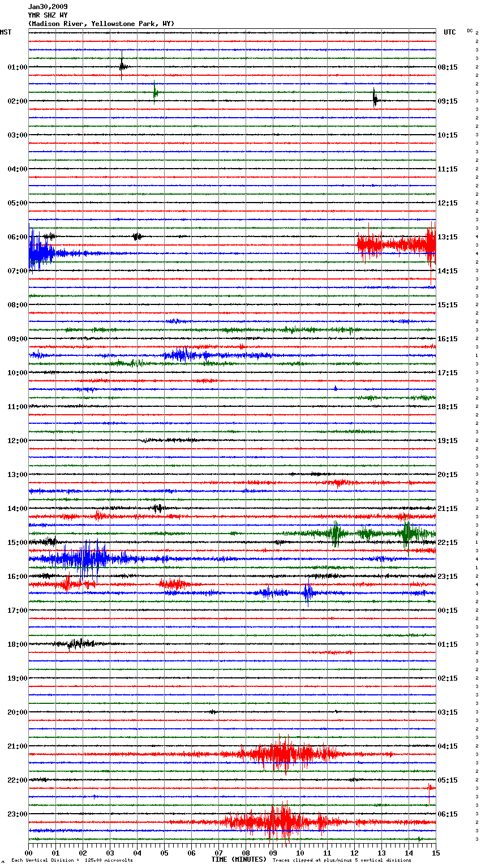Pick the 05:00 MST time label
Image resolution: width=481 pixels, height=868 pixels.
tap(18, 203)
